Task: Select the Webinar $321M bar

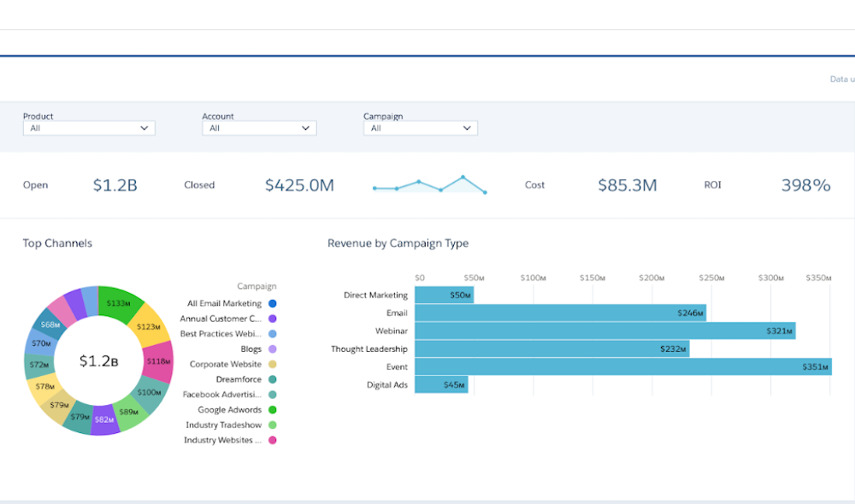Action: click(604, 331)
